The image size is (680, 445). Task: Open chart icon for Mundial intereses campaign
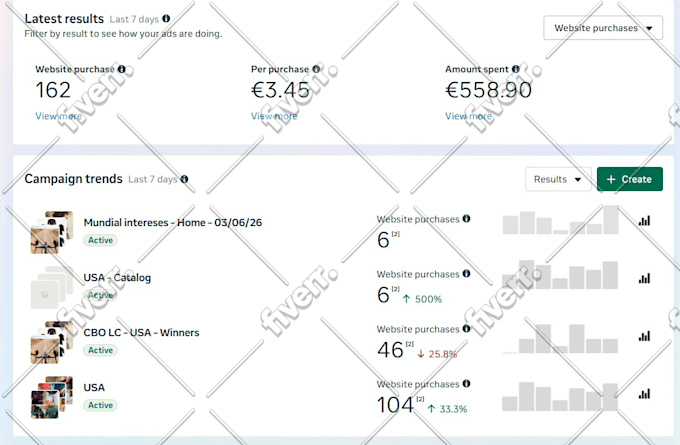pyautogui.click(x=644, y=221)
